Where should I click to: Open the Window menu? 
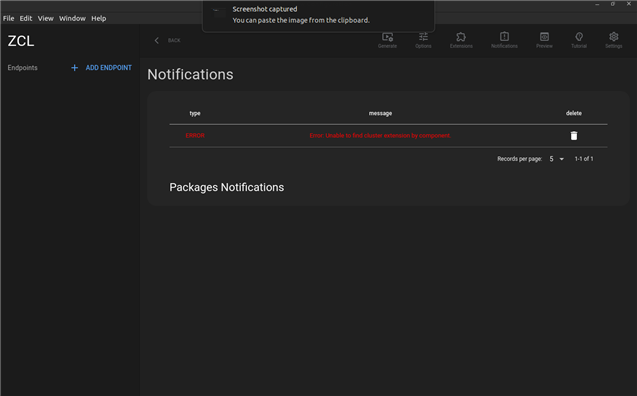coord(72,18)
